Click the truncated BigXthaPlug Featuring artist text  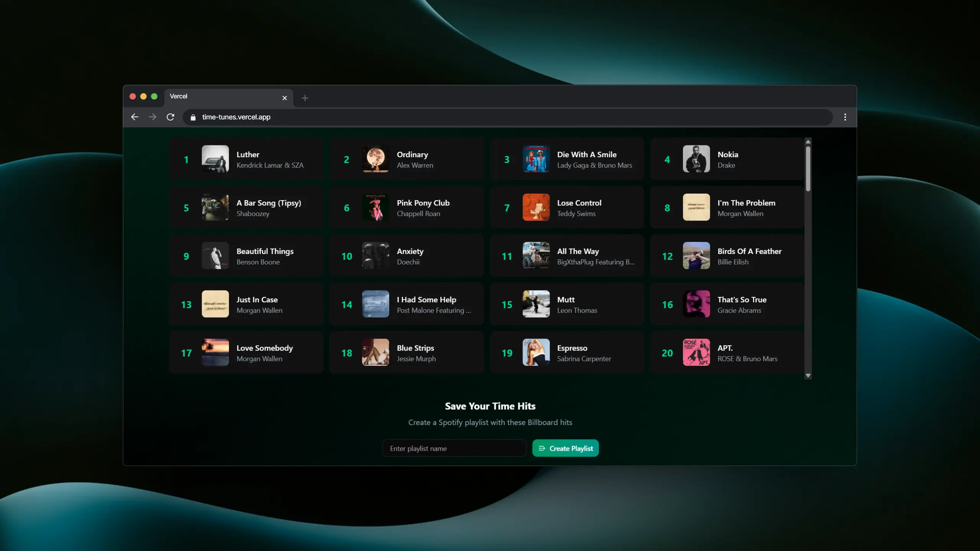tap(596, 262)
